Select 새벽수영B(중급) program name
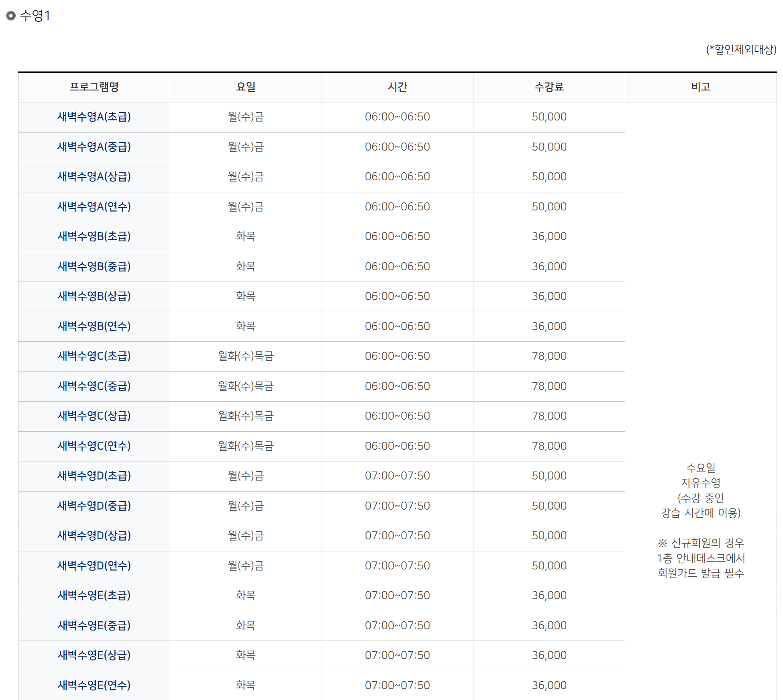This screenshot has width=783, height=700. point(94,266)
